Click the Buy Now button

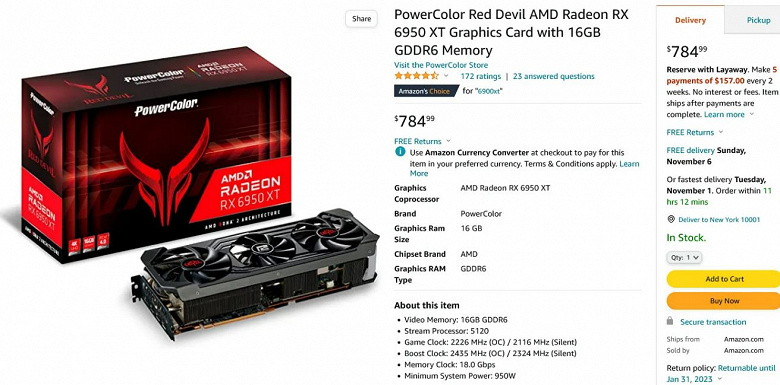pyautogui.click(x=724, y=301)
